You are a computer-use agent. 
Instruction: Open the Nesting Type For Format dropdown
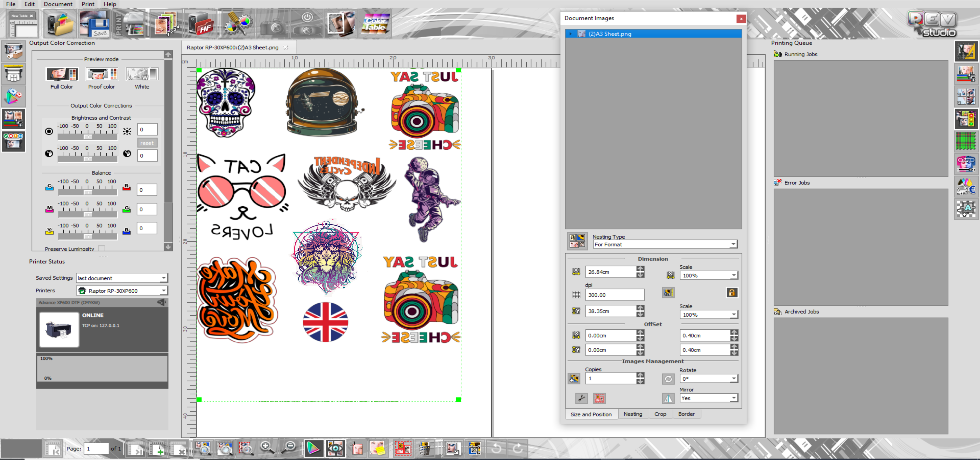(x=665, y=245)
